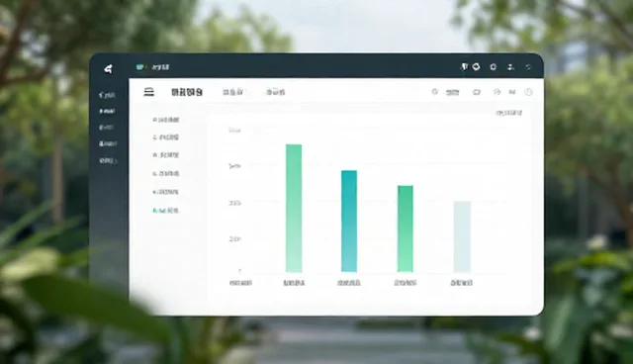Click the tallest light-green chart bar
The height and width of the screenshot is (364, 633).
(x=294, y=208)
